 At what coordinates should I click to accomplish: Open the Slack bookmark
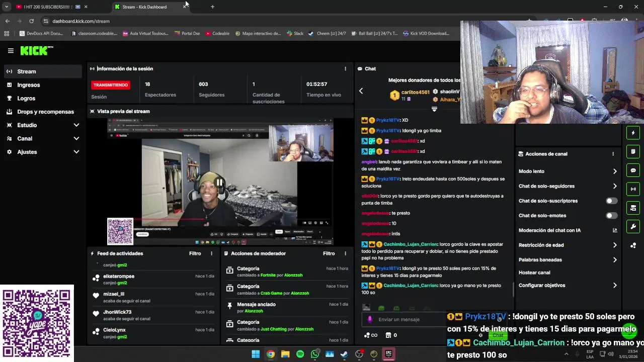click(295, 34)
